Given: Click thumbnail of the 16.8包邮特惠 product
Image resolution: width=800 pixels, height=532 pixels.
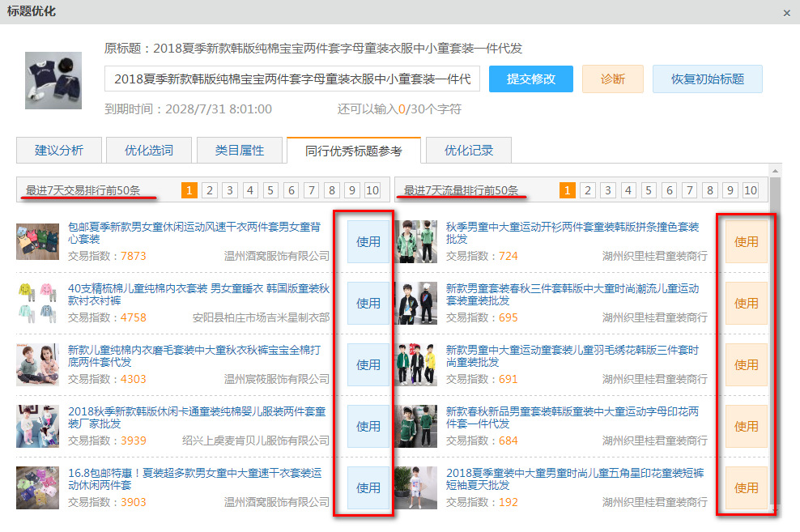Looking at the screenshot, I should (38, 488).
